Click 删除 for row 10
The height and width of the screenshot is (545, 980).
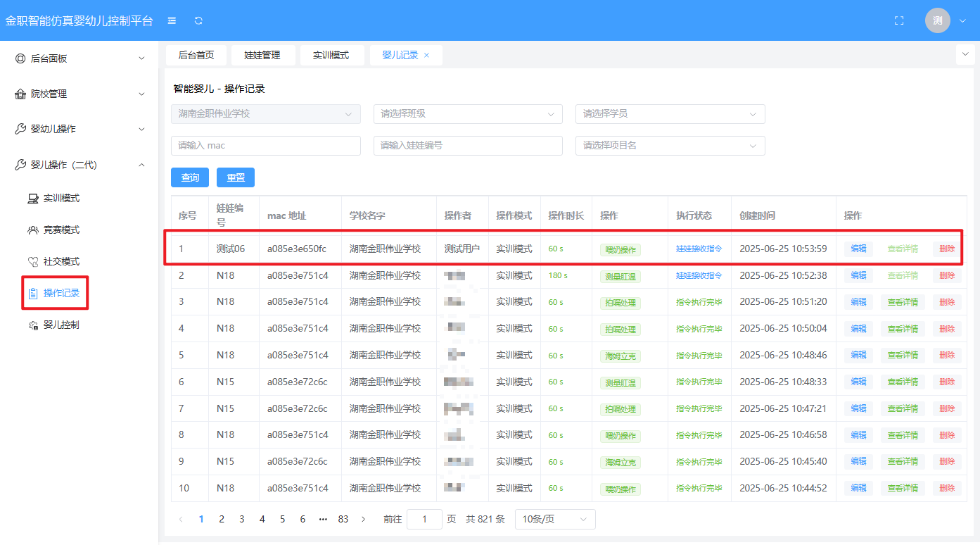tap(947, 488)
